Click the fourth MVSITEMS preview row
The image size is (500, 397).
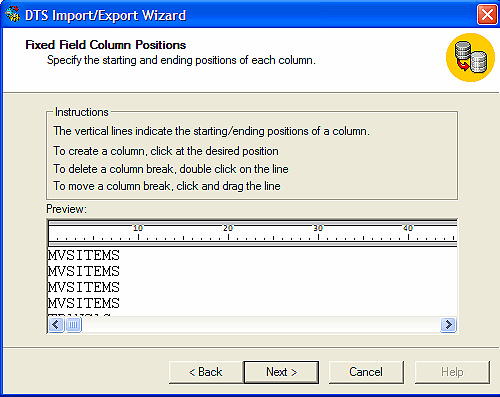(x=84, y=304)
